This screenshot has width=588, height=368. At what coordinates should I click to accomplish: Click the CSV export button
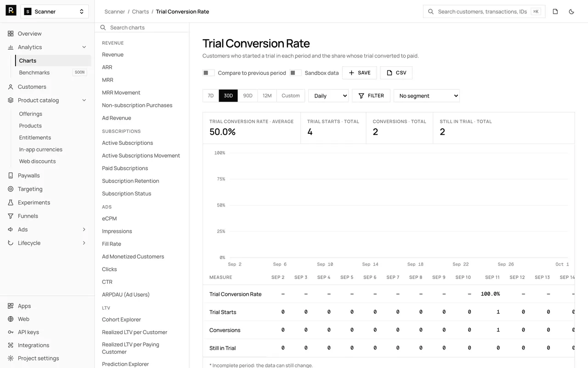pos(396,73)
